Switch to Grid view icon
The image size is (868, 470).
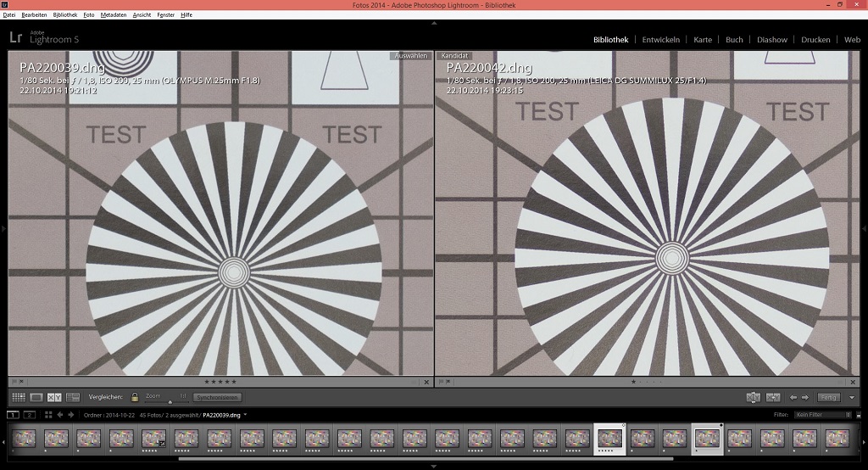(18, 397)
